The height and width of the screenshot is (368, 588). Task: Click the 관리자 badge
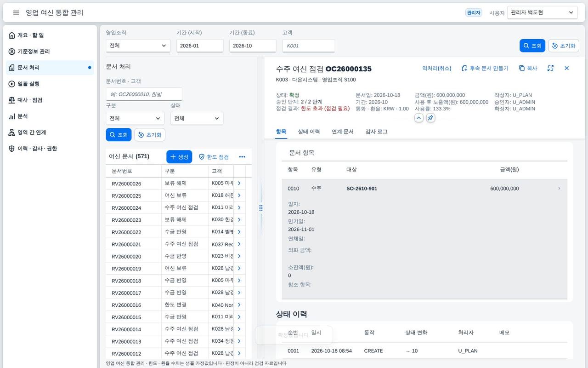tap(474, 13)
